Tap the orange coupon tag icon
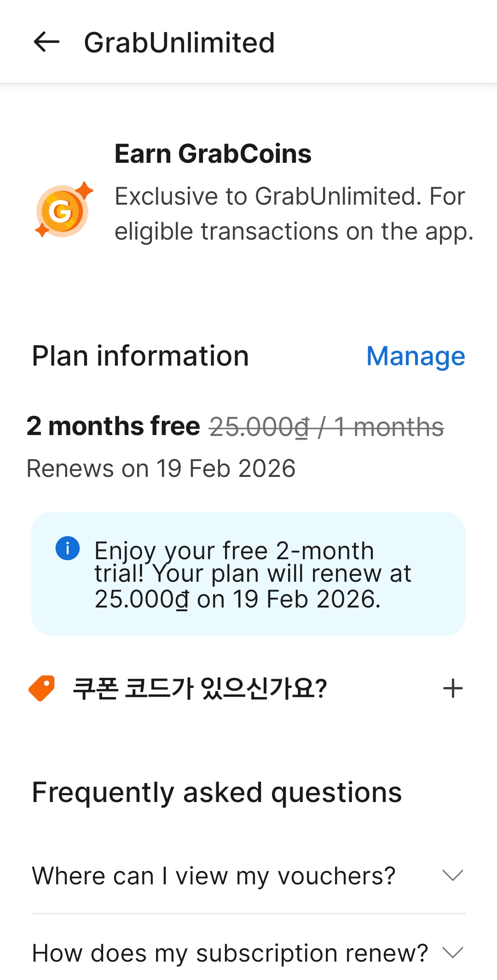Viewport: 497px width, 980px height. (42, 688)
